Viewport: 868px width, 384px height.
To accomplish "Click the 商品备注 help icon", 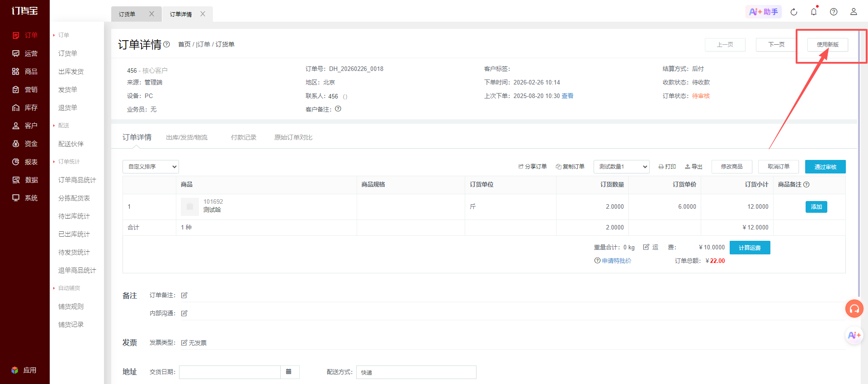I will [807, 184].
